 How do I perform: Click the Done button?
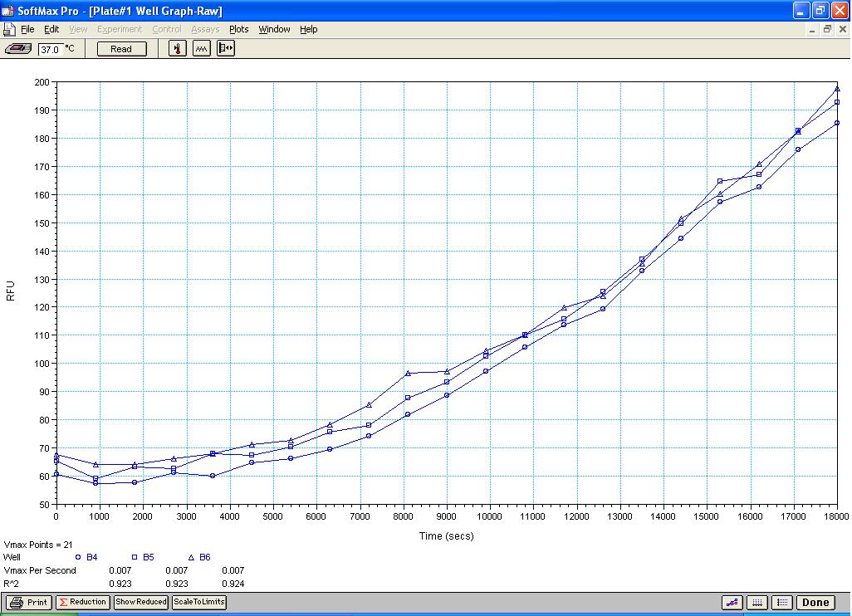coord(815,603)
